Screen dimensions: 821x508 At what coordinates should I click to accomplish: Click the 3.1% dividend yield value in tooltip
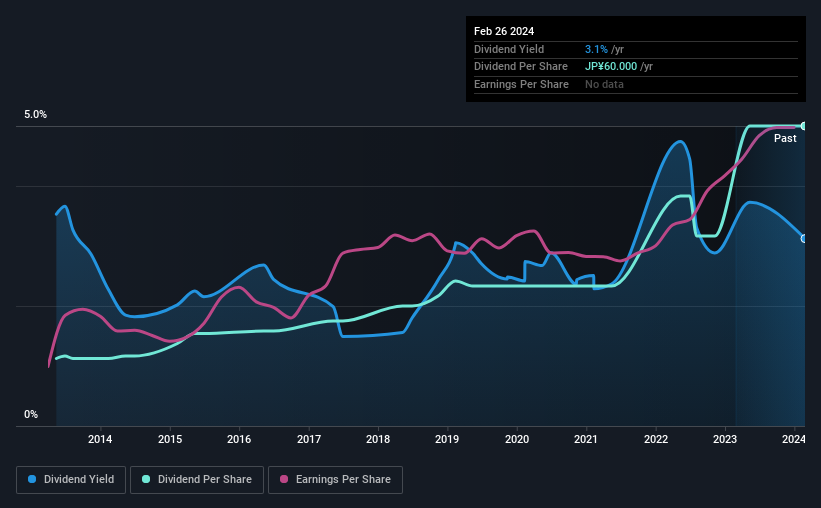(x=596, y=49)
